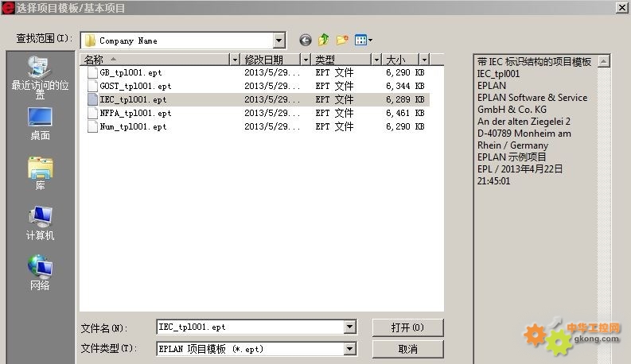The image size is (631, 364).
Task: Sort by the 修改日期 column header
Action: (x=271, y=60)
